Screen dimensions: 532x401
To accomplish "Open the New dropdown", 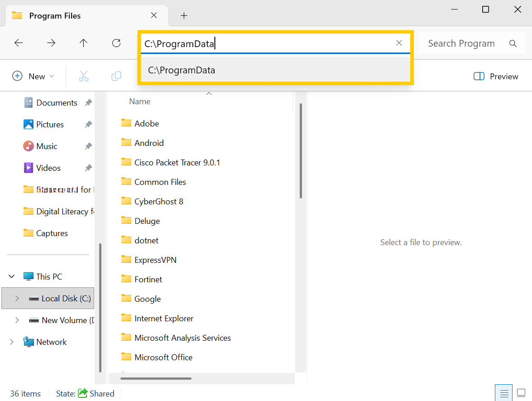I will [x=33, y=76].
